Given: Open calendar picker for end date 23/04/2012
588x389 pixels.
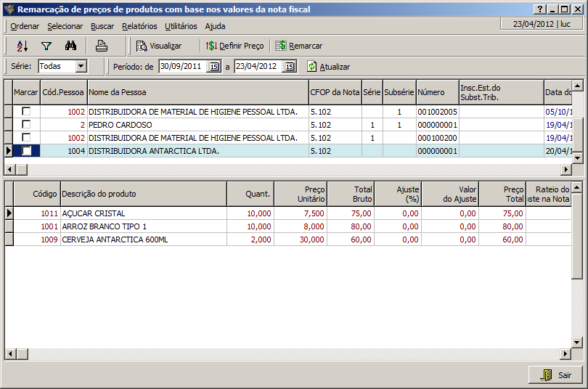Looking at the screenshot, I should 290,67.
